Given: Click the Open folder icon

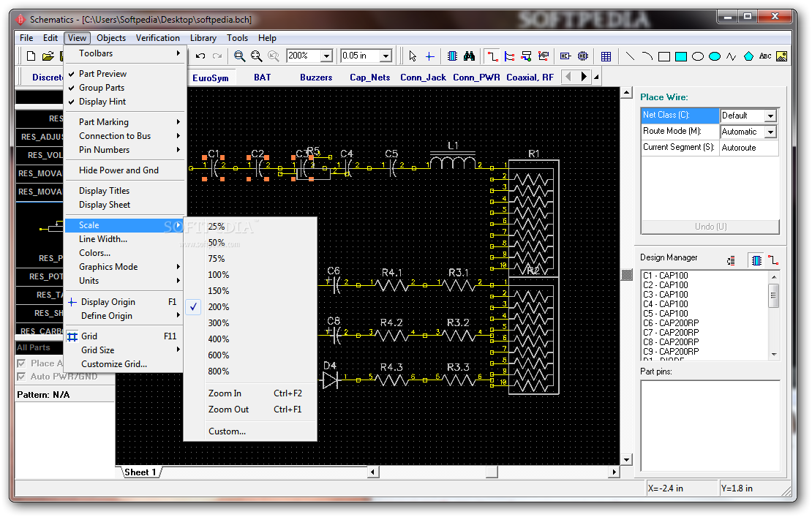Looking at the screenshot, I should (x=48, y=56).
